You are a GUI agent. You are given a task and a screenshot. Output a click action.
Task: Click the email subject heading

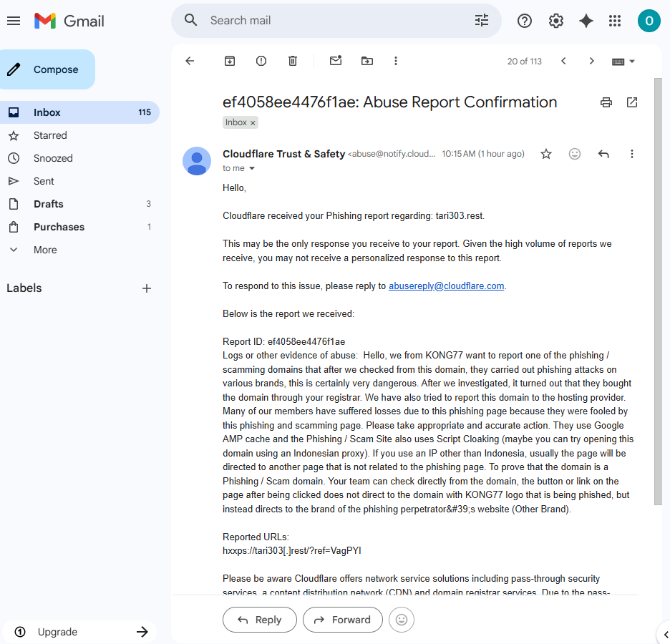coord(389,102)
